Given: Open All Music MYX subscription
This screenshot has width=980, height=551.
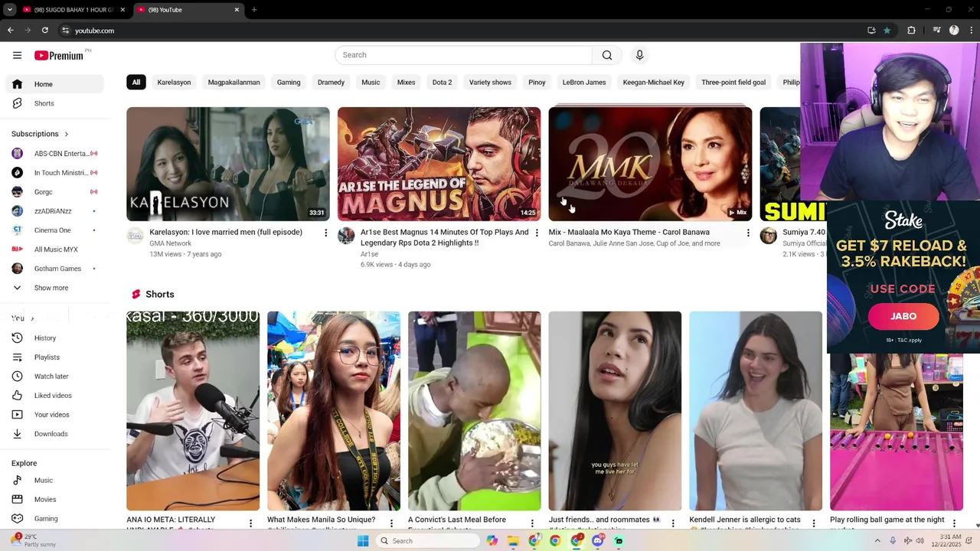Looking at the screenshot, I should (x=54, y=249).
